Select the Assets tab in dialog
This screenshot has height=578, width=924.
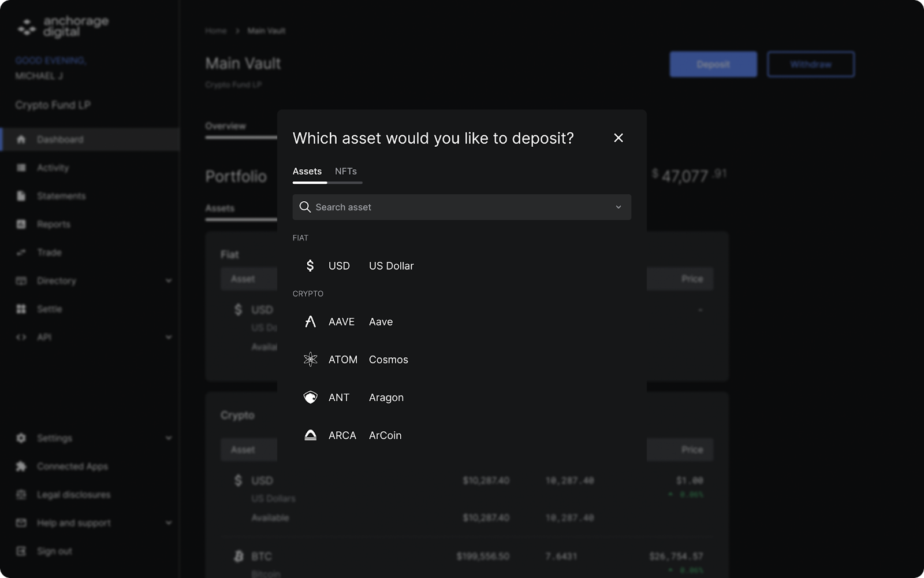pyautogui.click(x=307, y=171)
